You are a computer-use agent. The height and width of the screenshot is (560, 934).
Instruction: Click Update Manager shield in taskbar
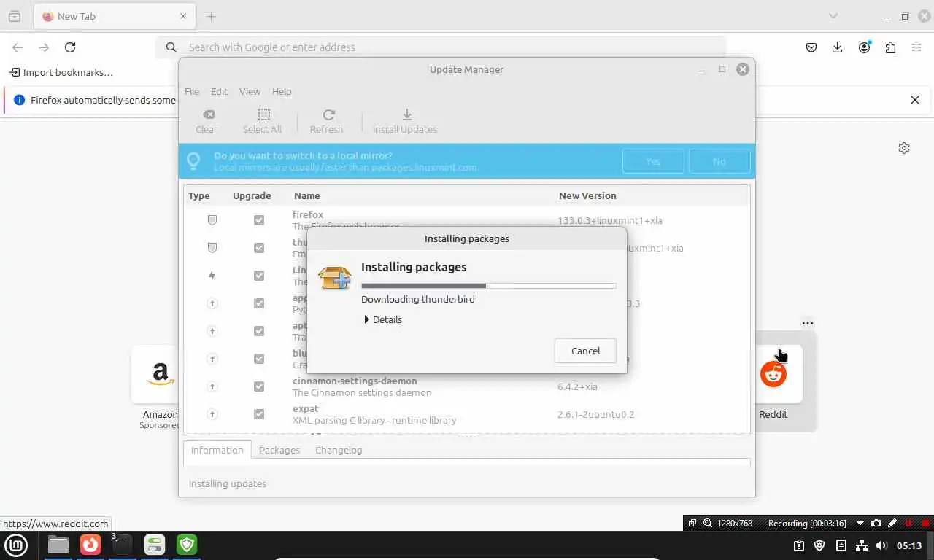click(187, 545)
